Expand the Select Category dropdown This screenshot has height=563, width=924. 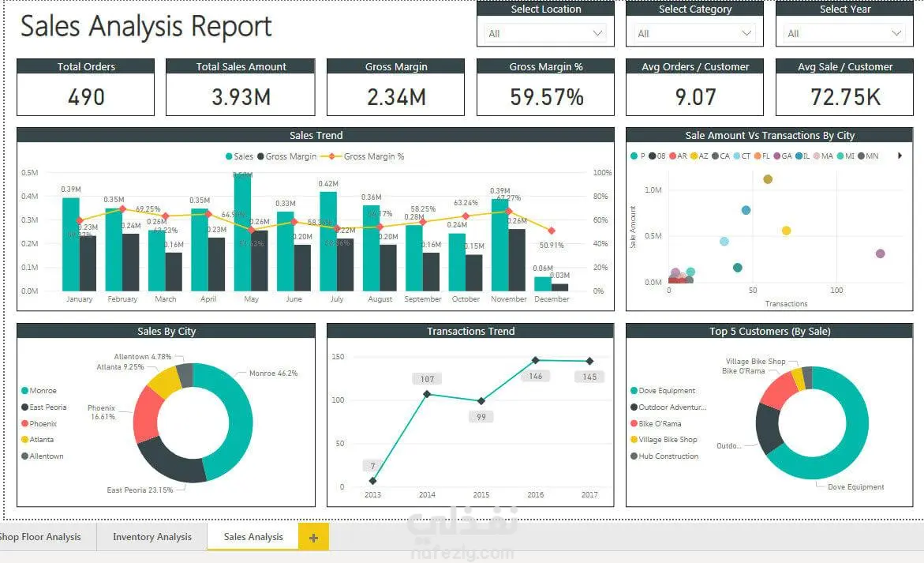coord(694,34)
